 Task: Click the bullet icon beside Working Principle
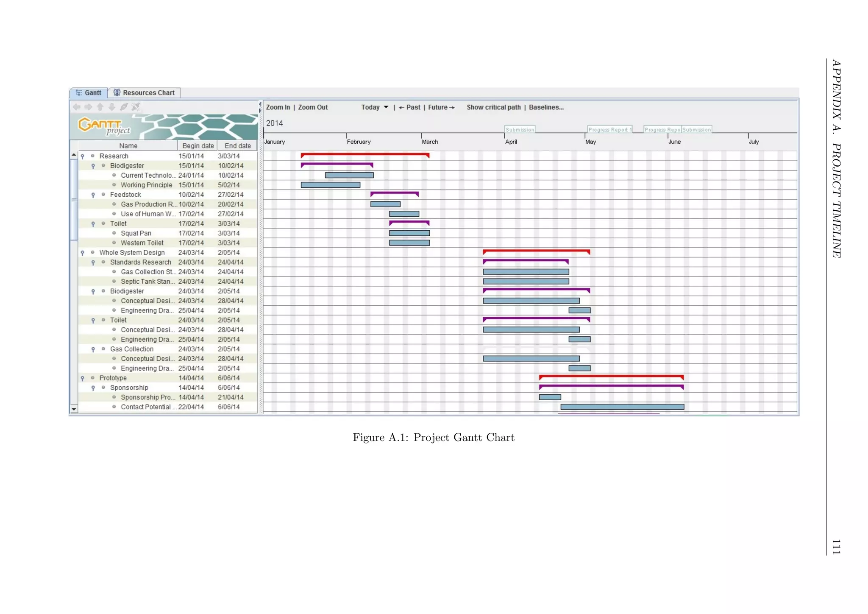(x=114, y=185)
